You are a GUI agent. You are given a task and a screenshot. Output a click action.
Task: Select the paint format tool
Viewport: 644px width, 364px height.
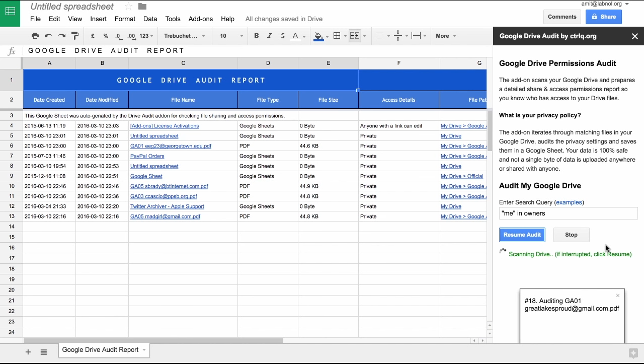75,36
